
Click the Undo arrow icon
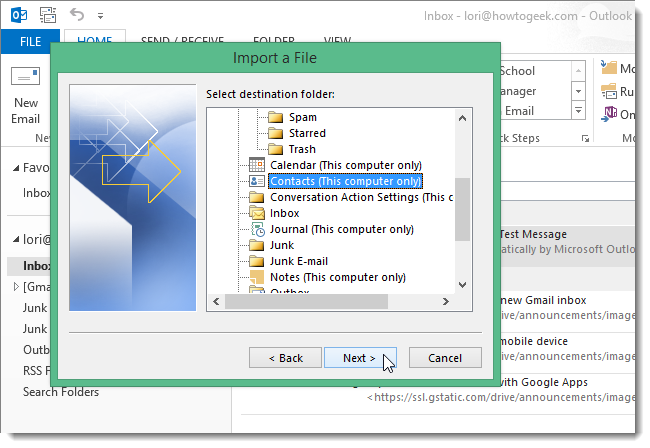pyautogui.click(x=77, y=15)
